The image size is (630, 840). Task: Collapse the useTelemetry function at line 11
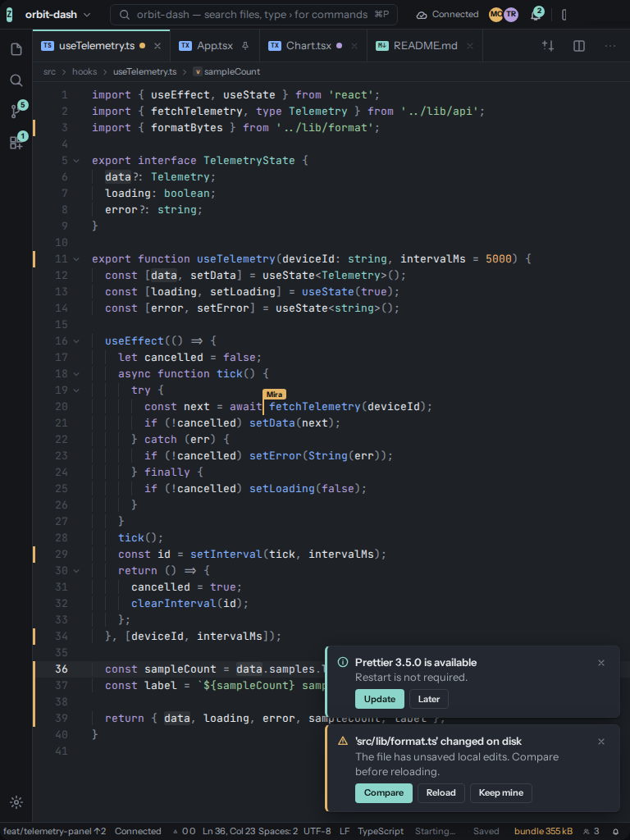[x=76, y=259]
